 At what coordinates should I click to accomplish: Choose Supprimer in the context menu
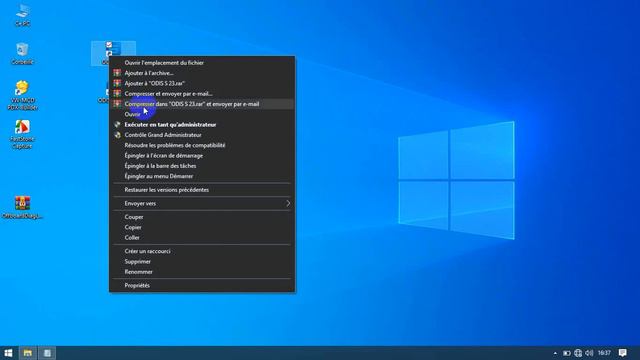point(202,261)
